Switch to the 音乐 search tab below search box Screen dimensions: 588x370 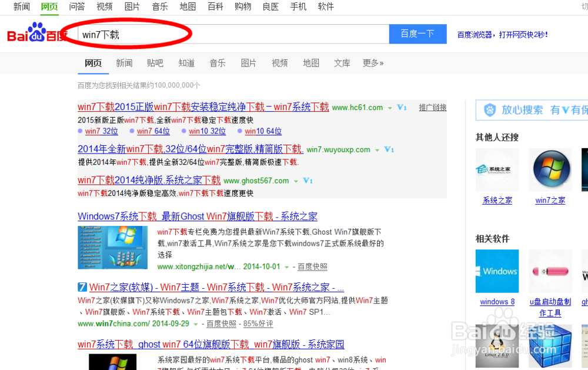pos(218,63)
